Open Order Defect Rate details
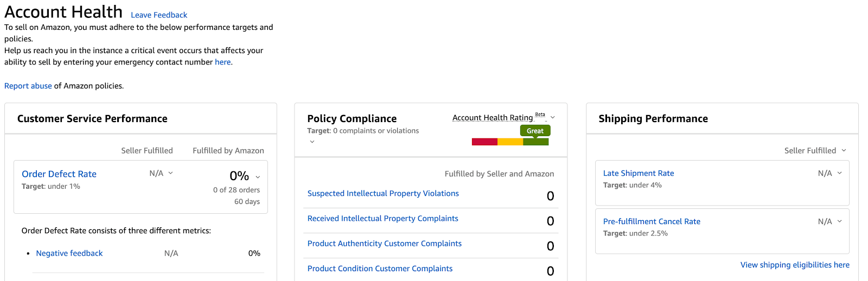This screenshot has width=868, height=281. (59, 174)
